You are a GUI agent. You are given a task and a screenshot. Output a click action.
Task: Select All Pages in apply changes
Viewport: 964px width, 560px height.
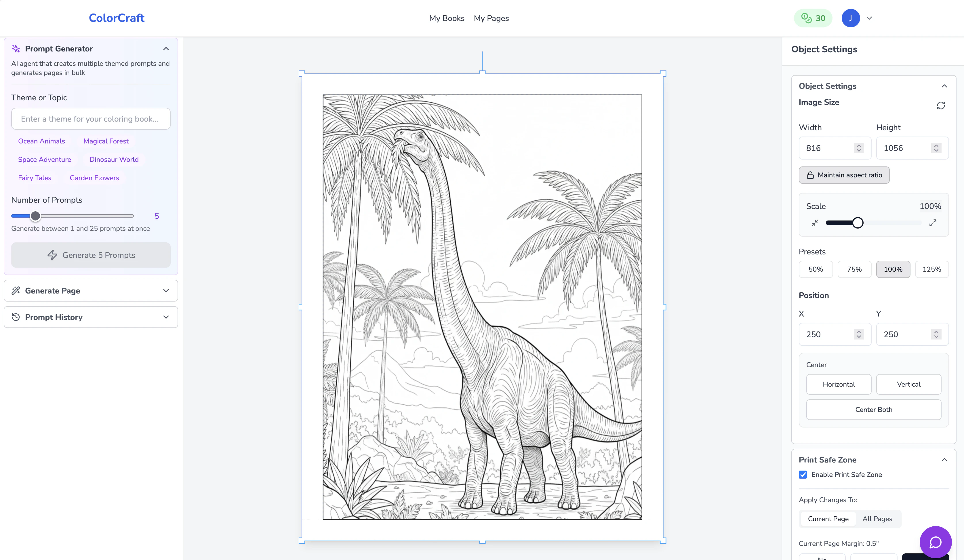coord(877,519)
